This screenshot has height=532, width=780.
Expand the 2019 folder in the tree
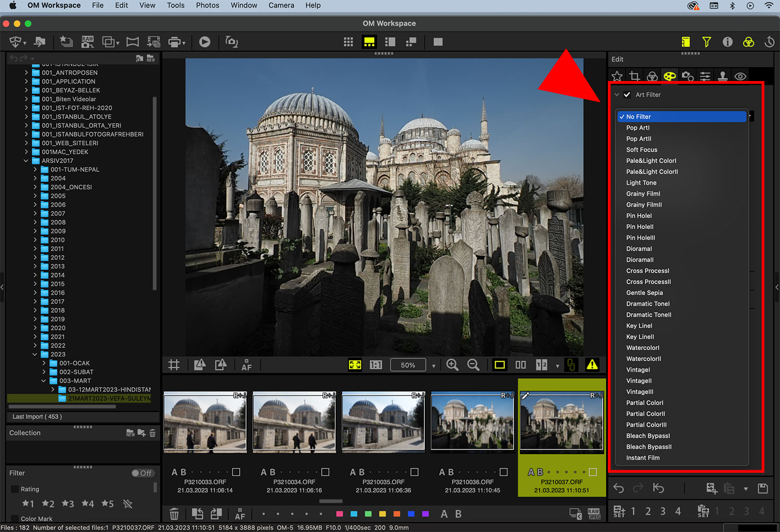(x=35, y=319)
